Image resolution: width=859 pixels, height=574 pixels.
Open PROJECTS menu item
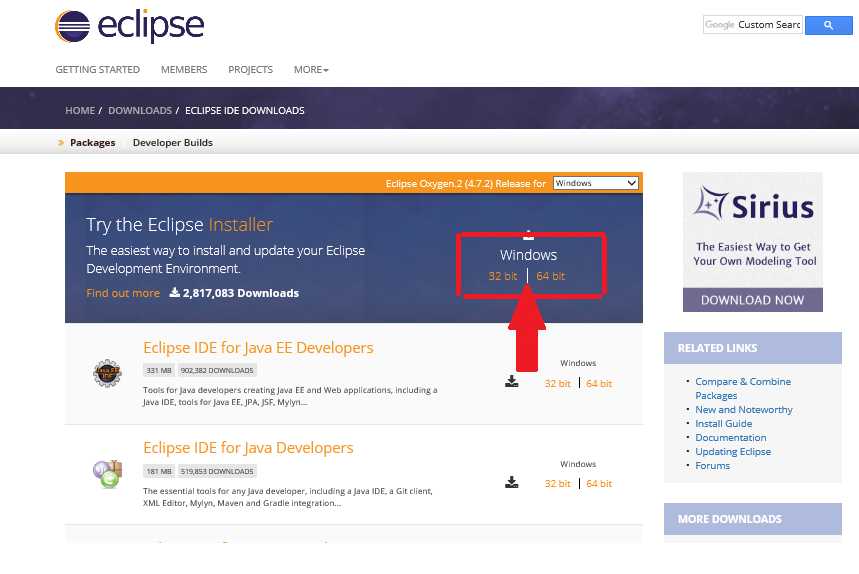tap(250, 70)
